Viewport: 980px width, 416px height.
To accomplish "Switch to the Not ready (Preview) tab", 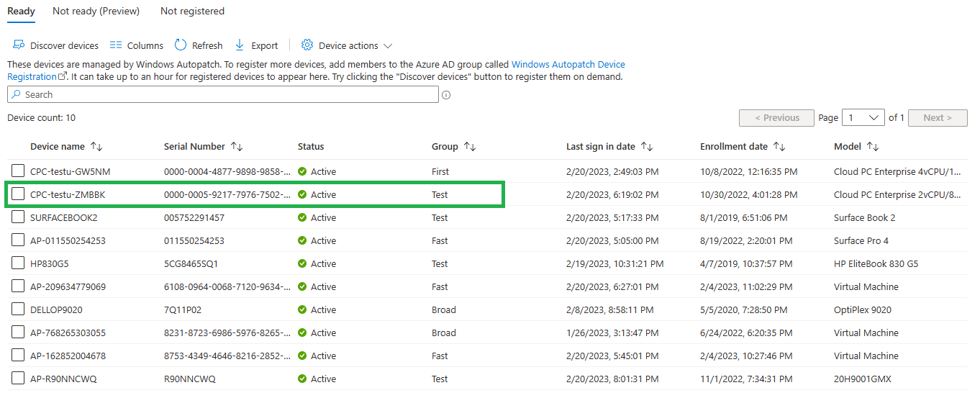I will tap(96, 11).
